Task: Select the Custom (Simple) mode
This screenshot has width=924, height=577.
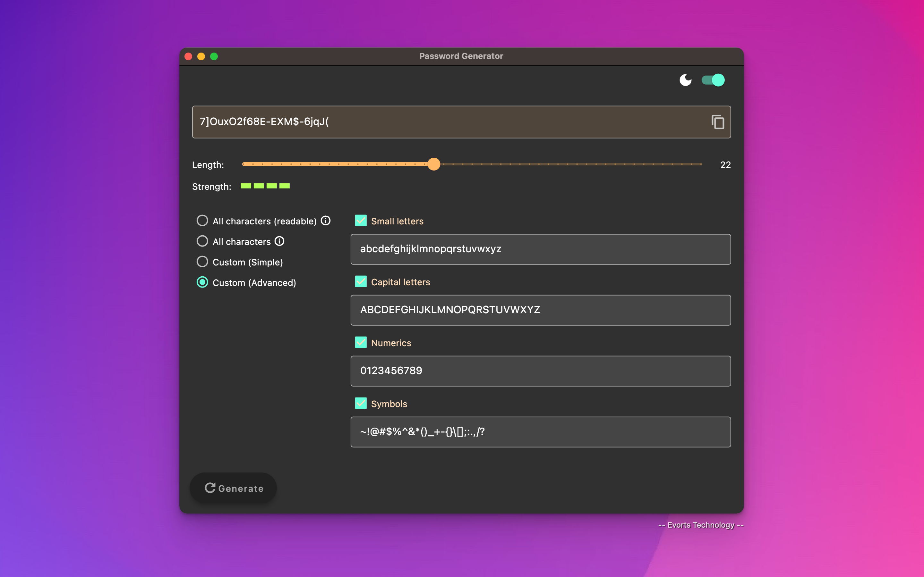Action: tap(202, 262)
